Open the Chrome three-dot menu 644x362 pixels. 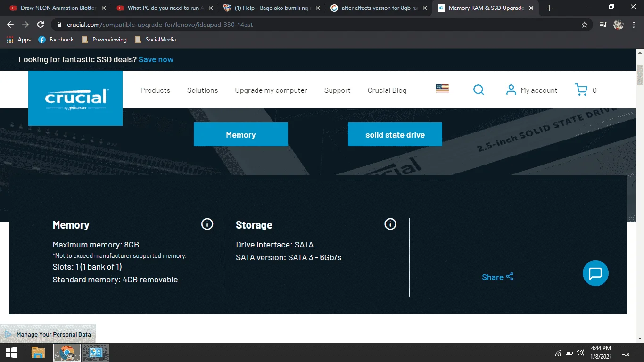click(x=634, y=25)
